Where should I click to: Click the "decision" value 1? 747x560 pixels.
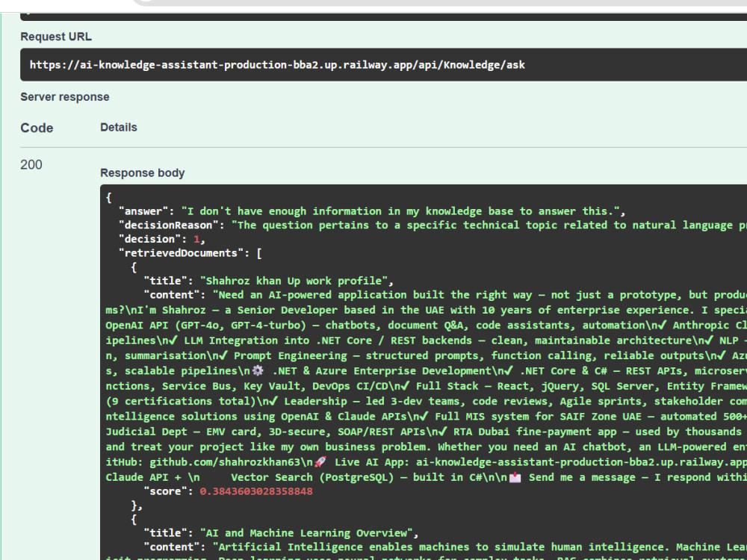(196, 239)
